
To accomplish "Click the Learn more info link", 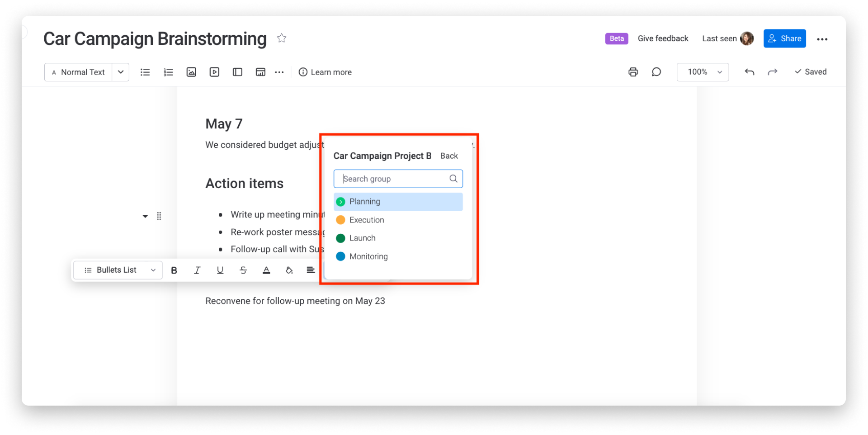I will [x=325, y=72].
